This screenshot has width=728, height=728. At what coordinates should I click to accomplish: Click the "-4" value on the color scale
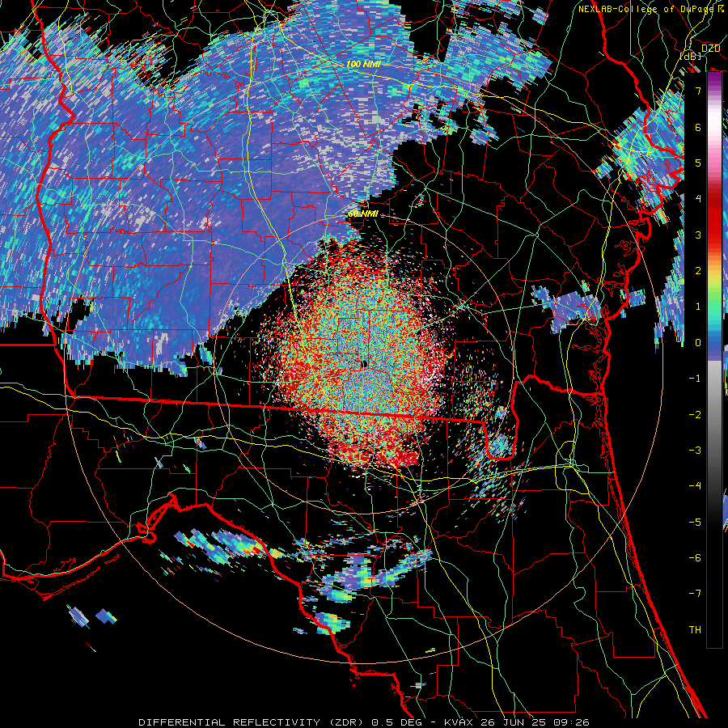695,486
